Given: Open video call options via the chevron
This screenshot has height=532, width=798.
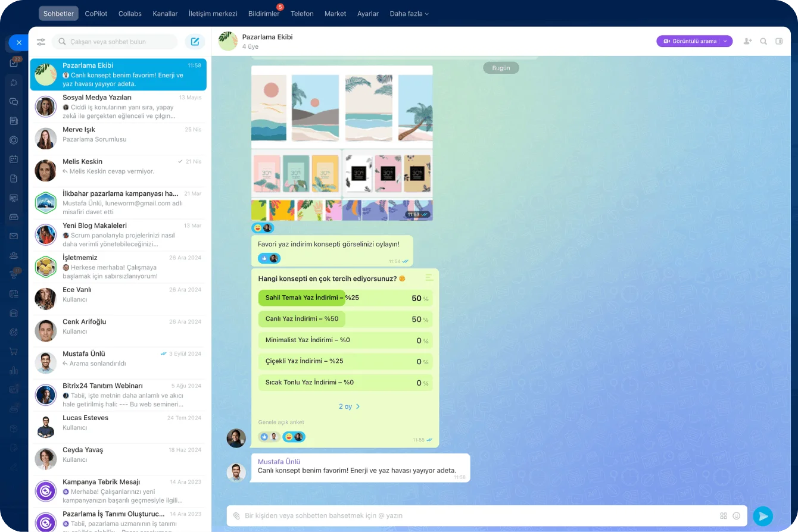Looking at the screenshot, I should [724, 41].
